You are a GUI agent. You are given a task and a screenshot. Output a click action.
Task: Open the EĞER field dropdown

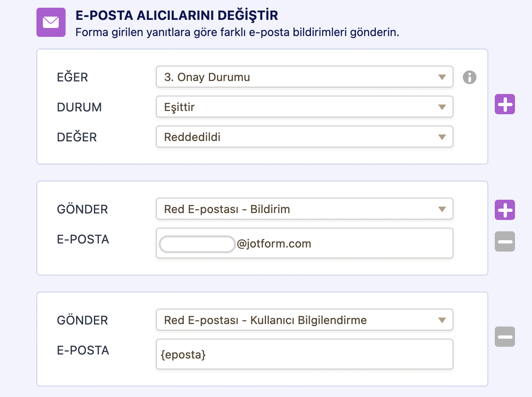click(304, 77)
